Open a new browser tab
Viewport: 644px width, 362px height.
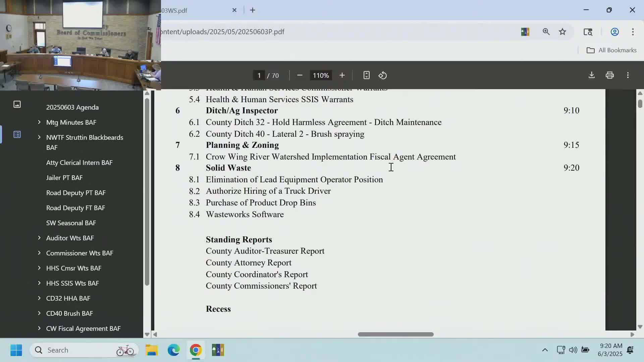(253, 10)
